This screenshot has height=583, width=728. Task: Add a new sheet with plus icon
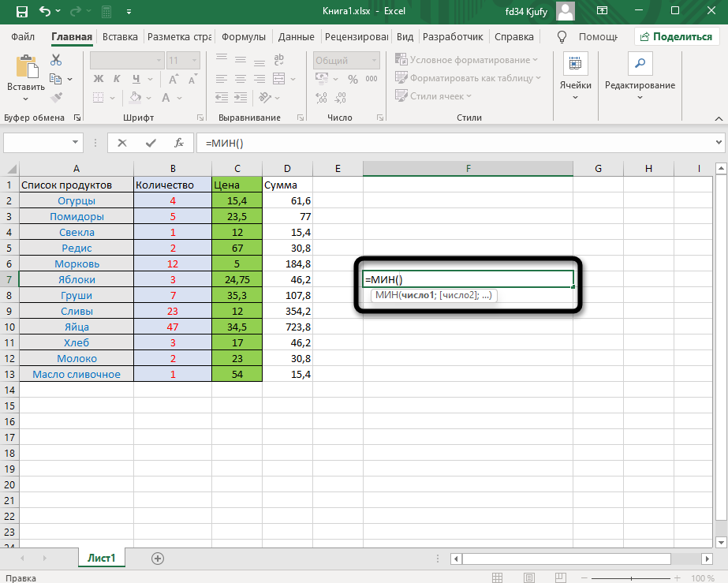pos(158,558)
